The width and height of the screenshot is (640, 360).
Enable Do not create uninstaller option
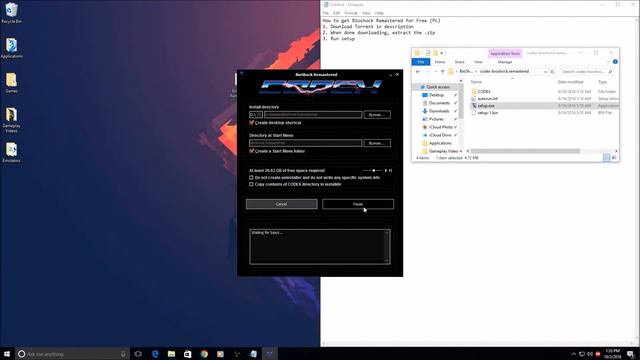point(251,178)
